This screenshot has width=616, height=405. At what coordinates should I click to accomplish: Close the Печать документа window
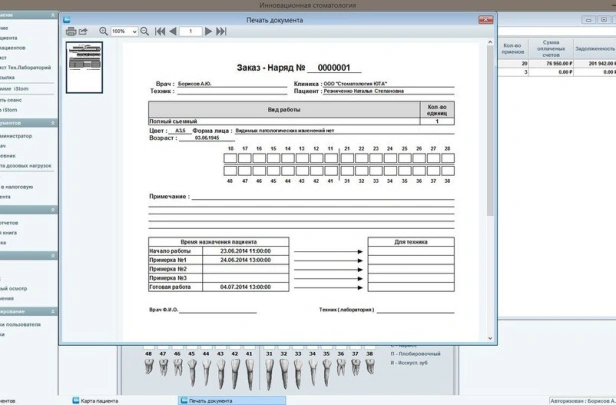(488, 19)
